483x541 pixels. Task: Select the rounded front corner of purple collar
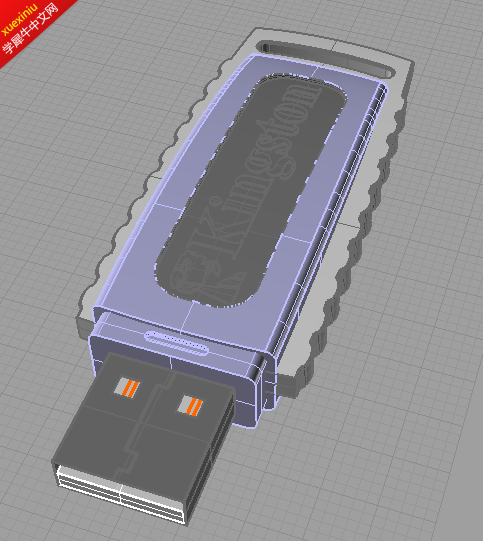258,373
